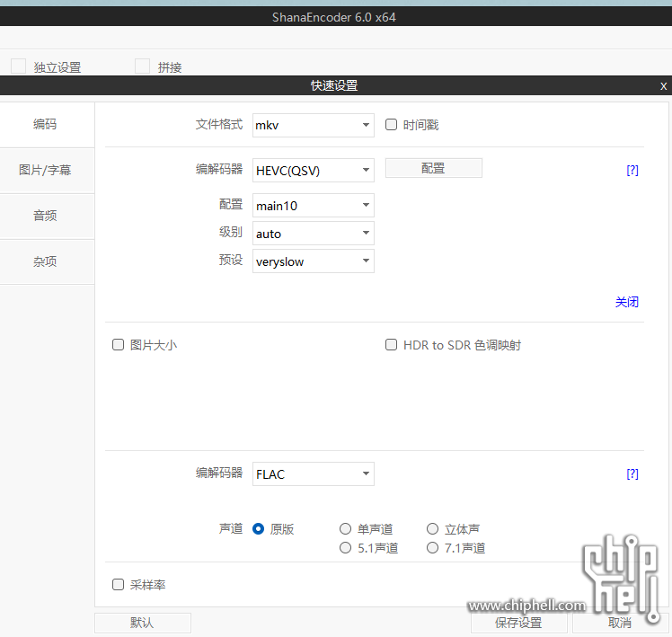Toggle the 独立设置 checkbox

[19, 66]
